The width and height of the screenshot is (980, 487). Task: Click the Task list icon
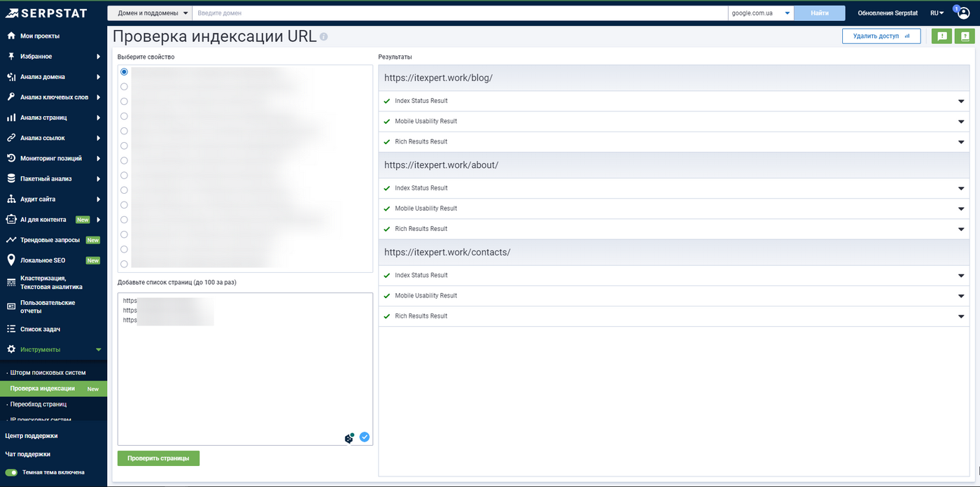pos(11,329)
